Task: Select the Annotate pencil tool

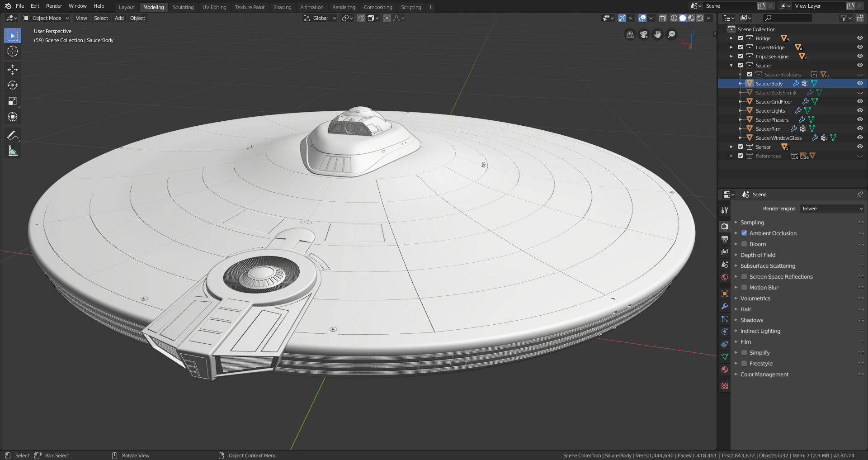Action: point(13,135)
